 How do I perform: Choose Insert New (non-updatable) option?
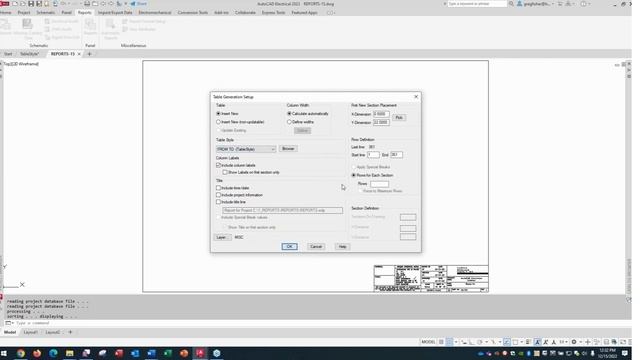pos(218,122)
